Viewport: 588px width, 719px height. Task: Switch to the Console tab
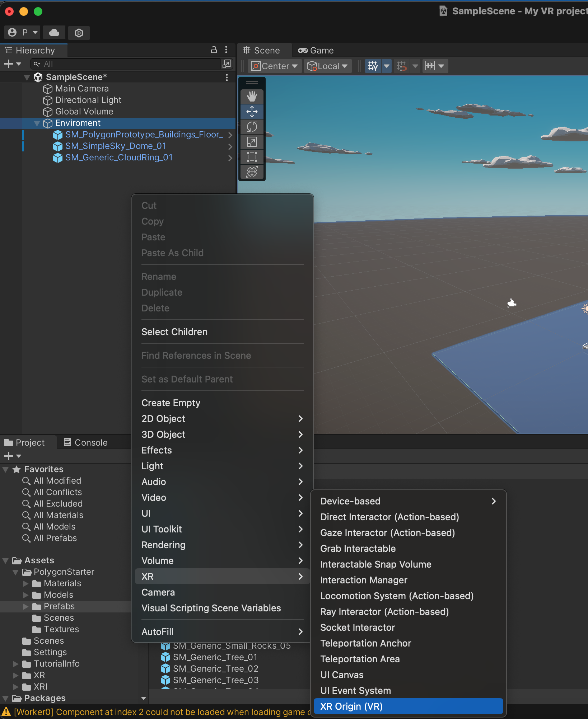[86, 442]
